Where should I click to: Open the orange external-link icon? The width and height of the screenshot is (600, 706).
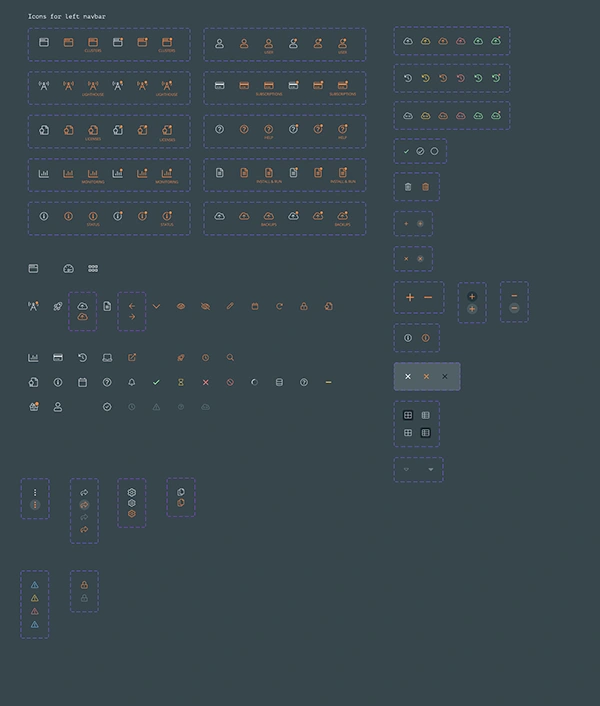click(132, 358)
